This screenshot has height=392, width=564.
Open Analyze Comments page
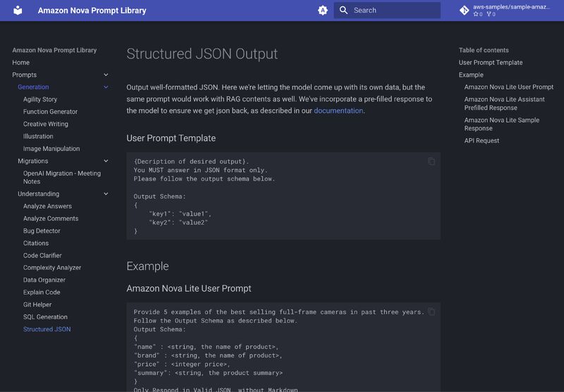tap(51, 219)
